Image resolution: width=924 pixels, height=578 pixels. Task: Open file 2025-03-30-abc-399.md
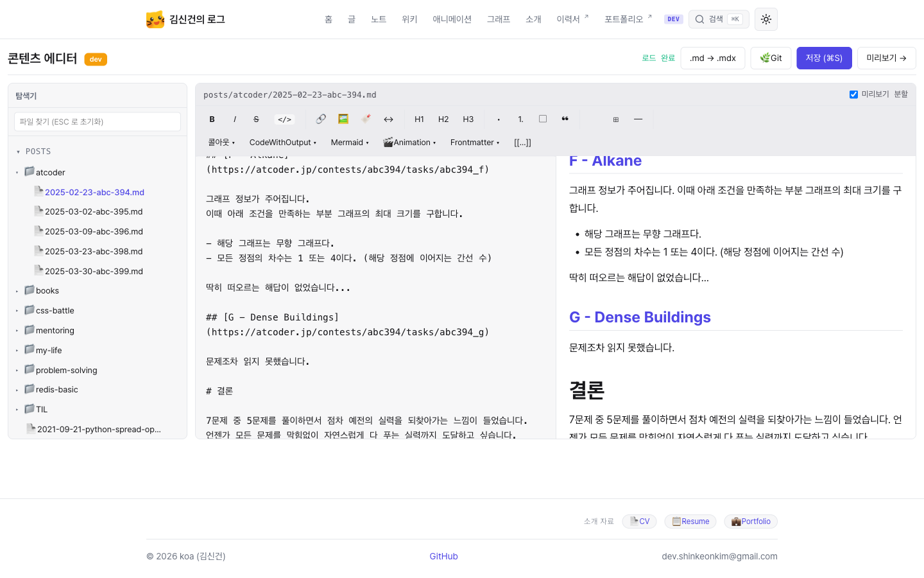pos(89,271)
